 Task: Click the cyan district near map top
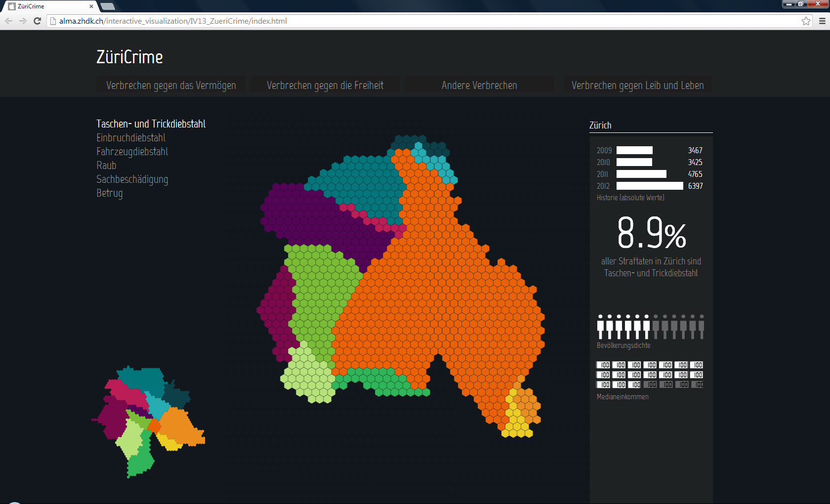(x=437, y=163)
